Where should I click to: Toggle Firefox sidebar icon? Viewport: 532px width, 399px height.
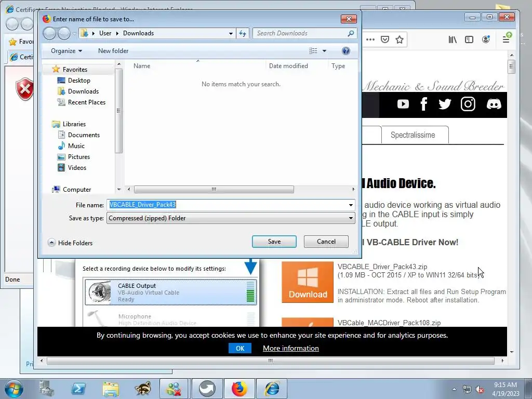click(469, 39)
